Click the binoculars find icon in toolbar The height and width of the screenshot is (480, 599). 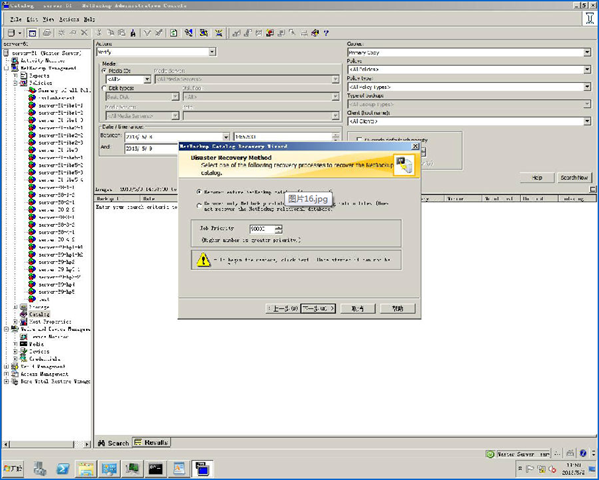(x=133, y=33)
